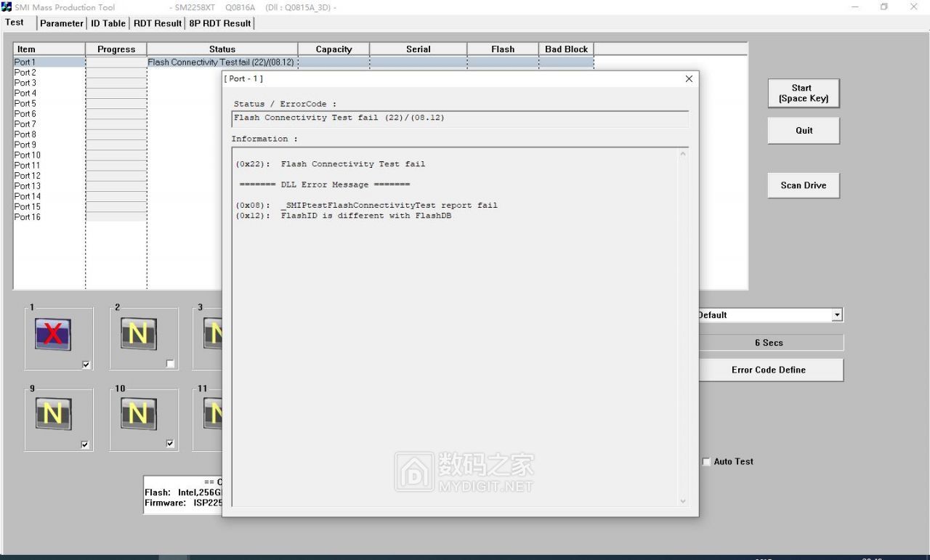This screenshot has width=930, height=560.
Task: Click the Flash column header
Action: (503, 49)
